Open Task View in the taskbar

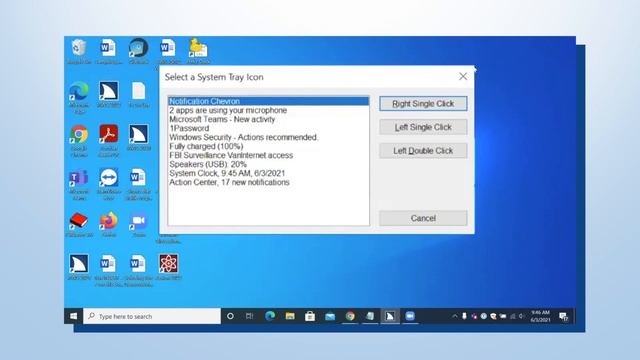[249, 316]
